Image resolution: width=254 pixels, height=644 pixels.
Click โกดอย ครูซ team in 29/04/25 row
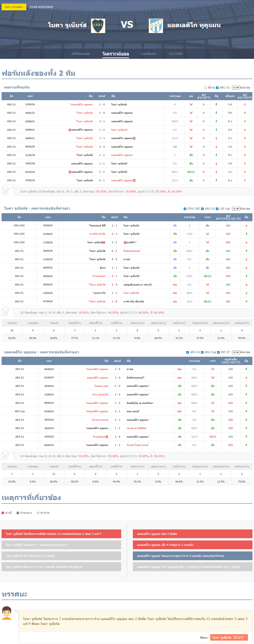(101, 386)
